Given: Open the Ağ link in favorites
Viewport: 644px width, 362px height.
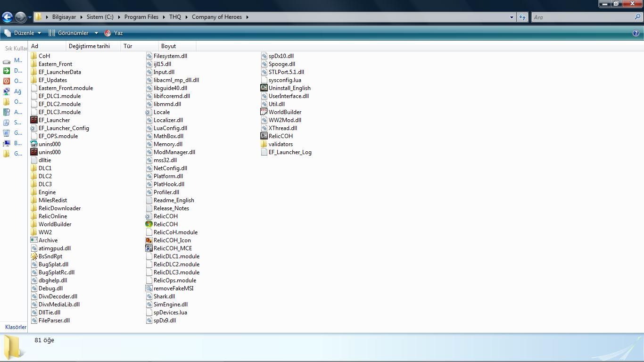Looking at the screenshot, I should [x=17, y=91].
